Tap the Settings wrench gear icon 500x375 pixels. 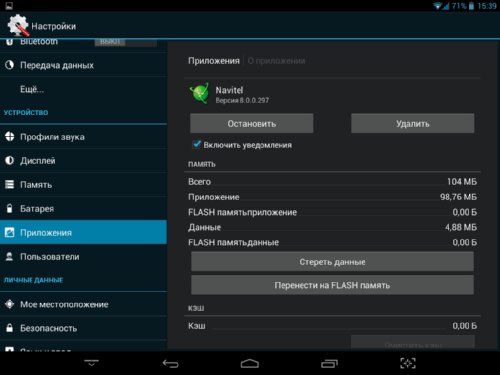[x=18, y=25]
